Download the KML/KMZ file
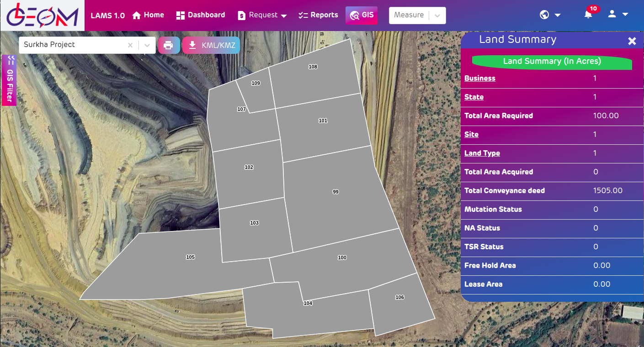The image size is (644, 347). pyautogui.click(x=211, y=45)
